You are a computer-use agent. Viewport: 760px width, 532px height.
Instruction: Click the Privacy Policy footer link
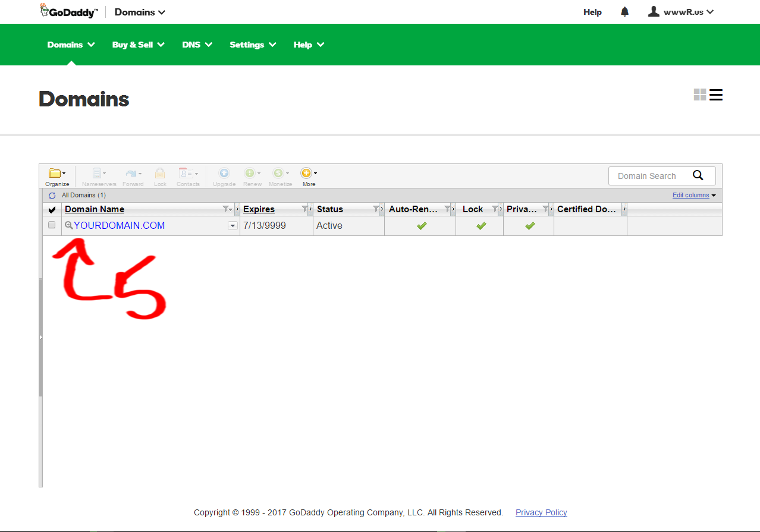pos(541,512)
